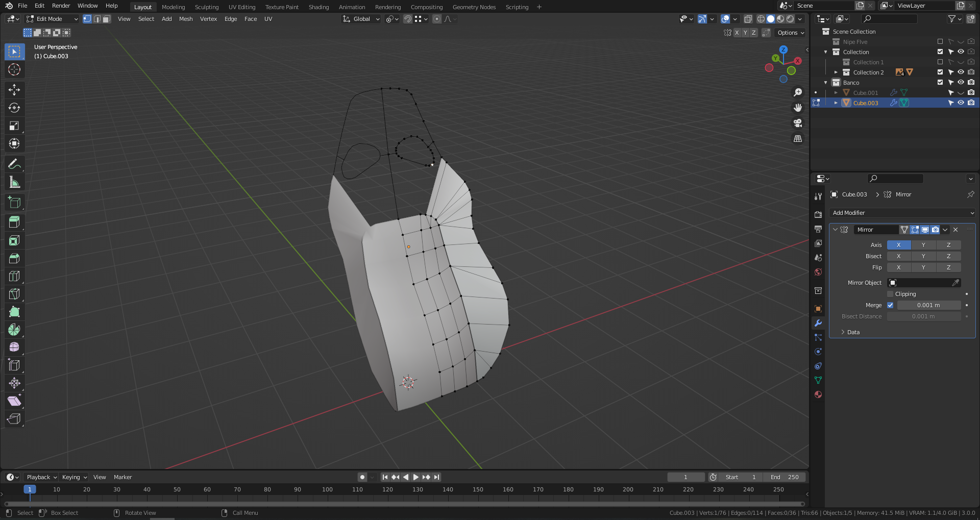Toggle camera view in viewport
Screen dimensions: 980x520
pos(797,123)
